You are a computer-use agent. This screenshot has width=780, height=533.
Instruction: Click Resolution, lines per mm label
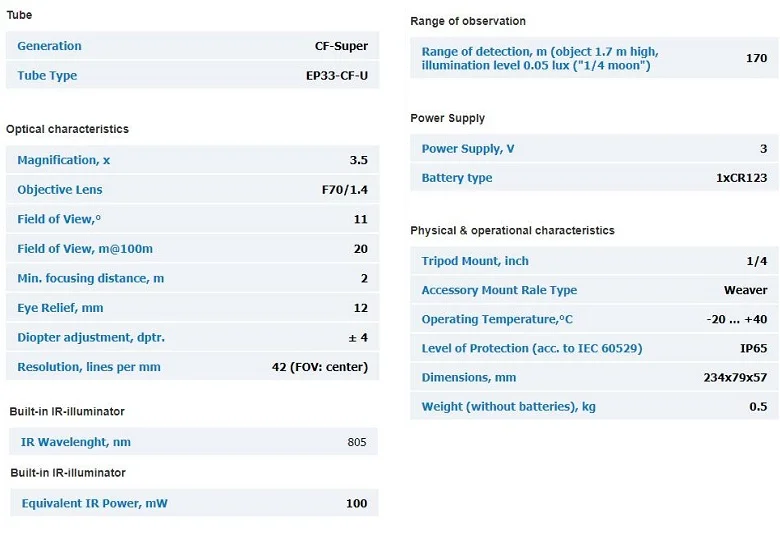[89, 367]
